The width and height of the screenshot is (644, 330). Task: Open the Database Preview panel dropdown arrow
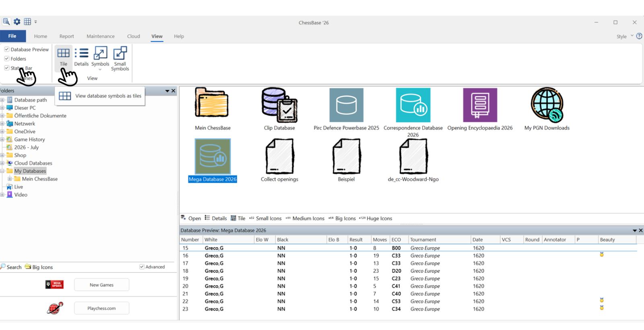[635, 231]
